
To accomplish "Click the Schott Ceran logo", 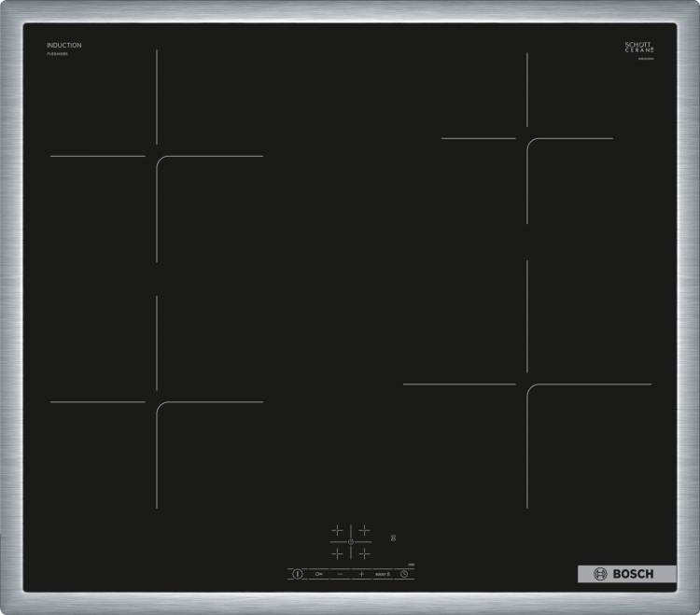I will 639,47.
